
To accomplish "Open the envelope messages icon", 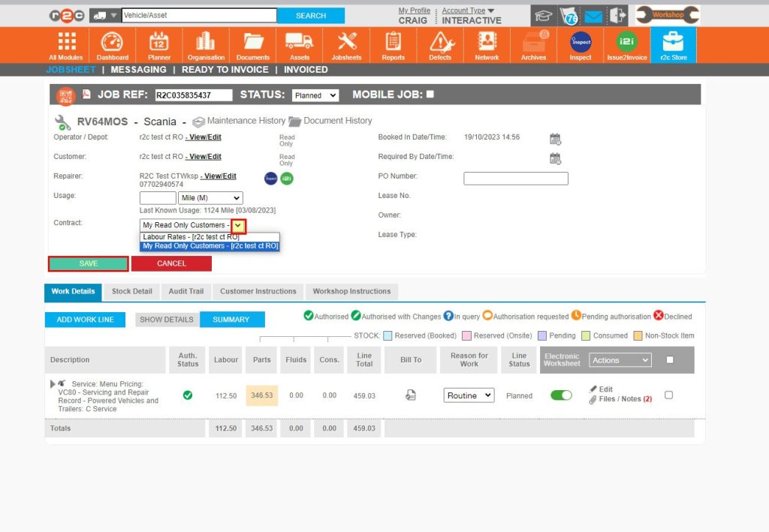I will click(593, 17).
